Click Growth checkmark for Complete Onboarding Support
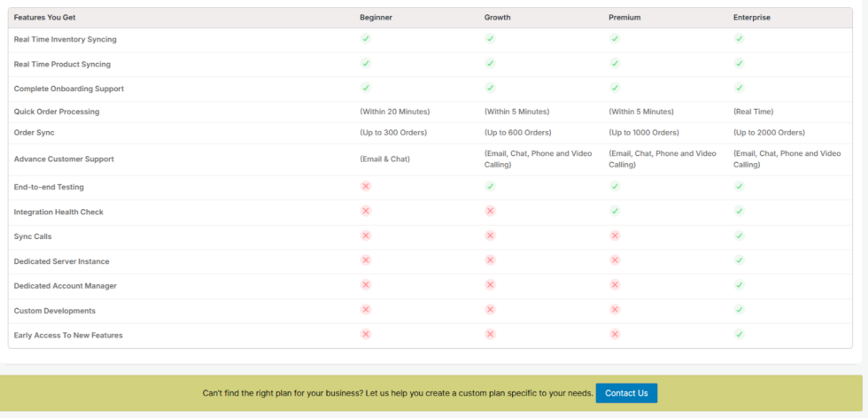The image size is (868, 418). (490, 89)
